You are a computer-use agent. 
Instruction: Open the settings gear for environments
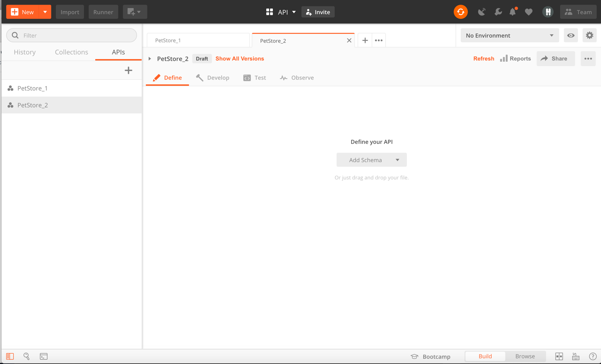pyautogui.click(x=589, y=36)
